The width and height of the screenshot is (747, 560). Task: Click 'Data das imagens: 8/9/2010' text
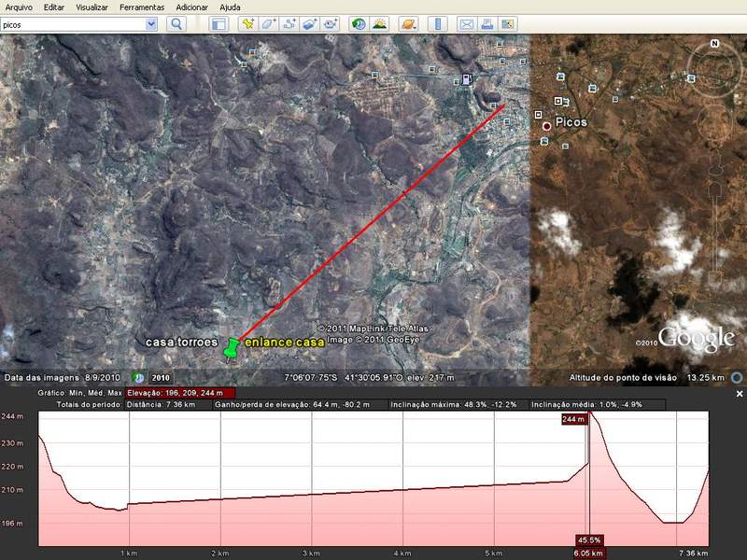click(x=63, y=378)
